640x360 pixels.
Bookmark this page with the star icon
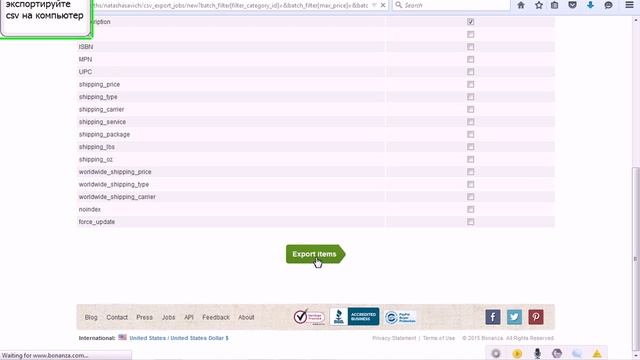point(539,5)
